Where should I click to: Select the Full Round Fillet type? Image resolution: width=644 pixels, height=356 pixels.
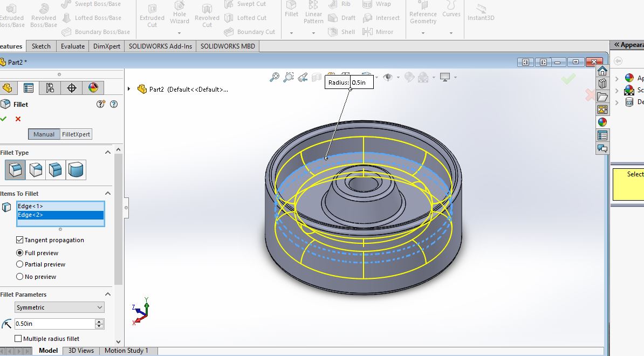pyautogui.click(x=76, y=169)
